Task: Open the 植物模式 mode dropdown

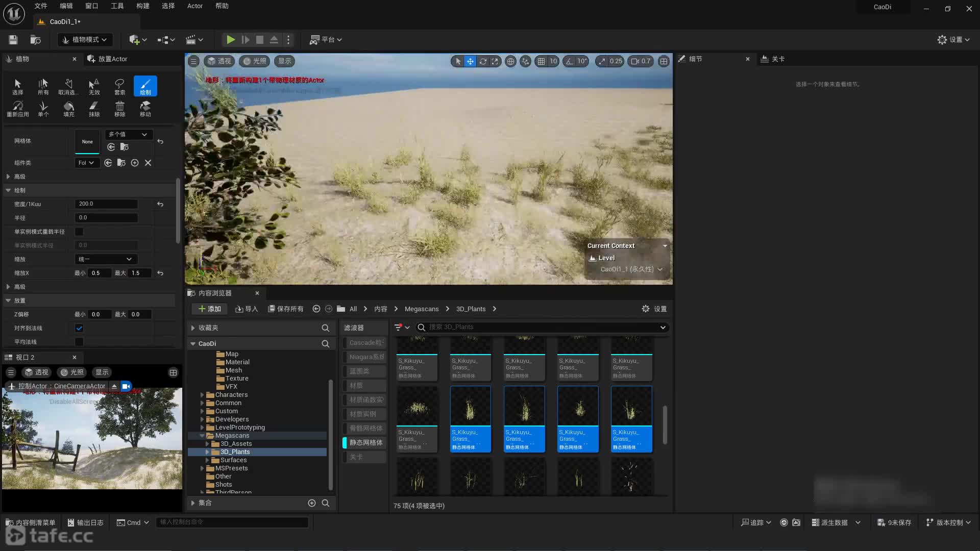Action: coord(85,40)
